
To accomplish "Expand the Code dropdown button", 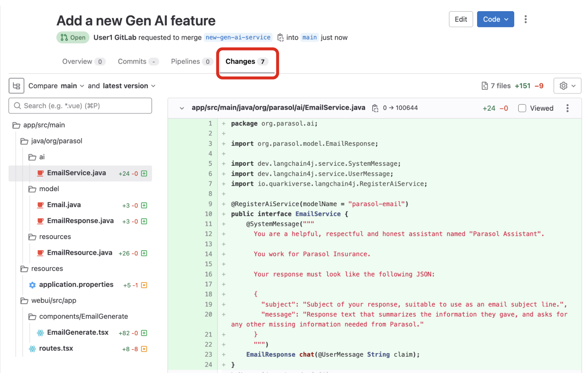I will (495, 19).
